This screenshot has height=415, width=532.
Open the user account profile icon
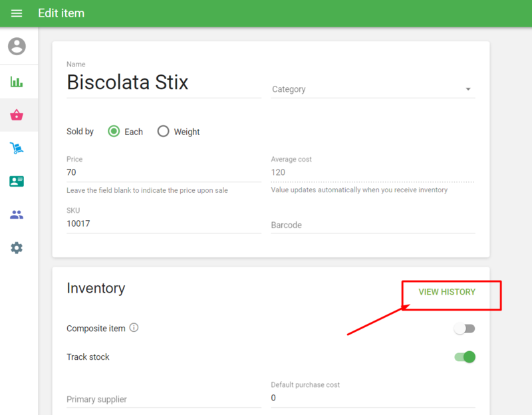coord(17,47)
